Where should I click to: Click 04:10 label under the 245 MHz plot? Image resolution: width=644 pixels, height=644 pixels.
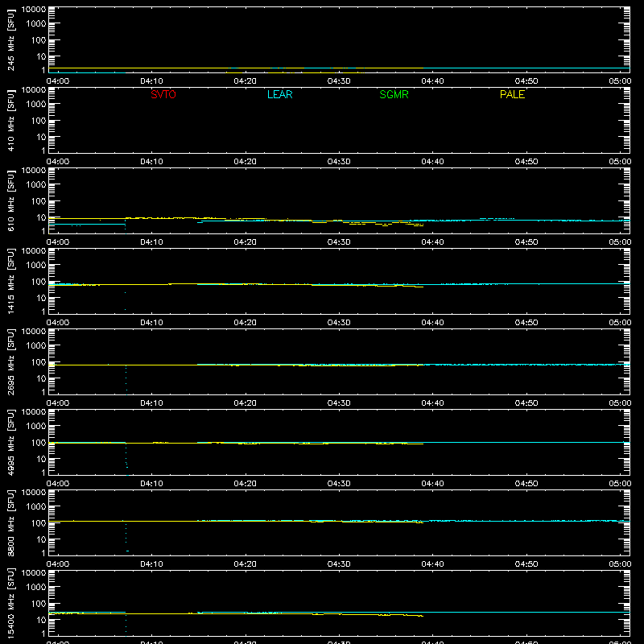point(151,81)
